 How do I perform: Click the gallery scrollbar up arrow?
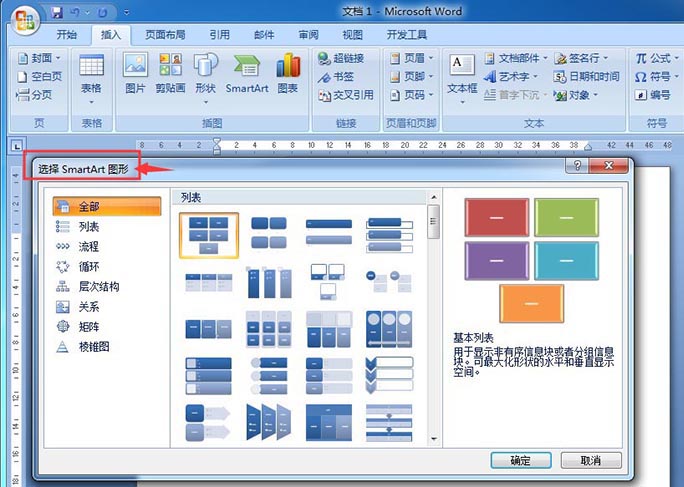(434, 197)
